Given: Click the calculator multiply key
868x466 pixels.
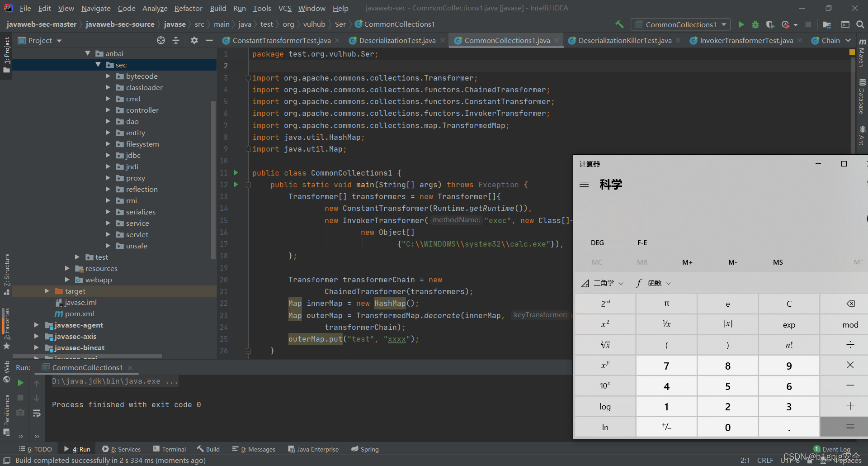Looking at the screenshot, I should click(x=850, y=365).
